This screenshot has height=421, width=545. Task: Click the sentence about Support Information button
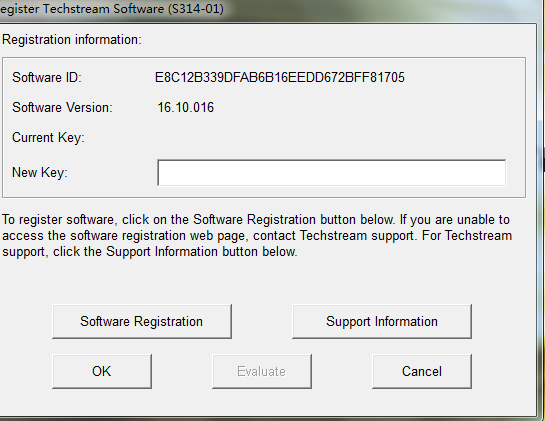[149, 252]
